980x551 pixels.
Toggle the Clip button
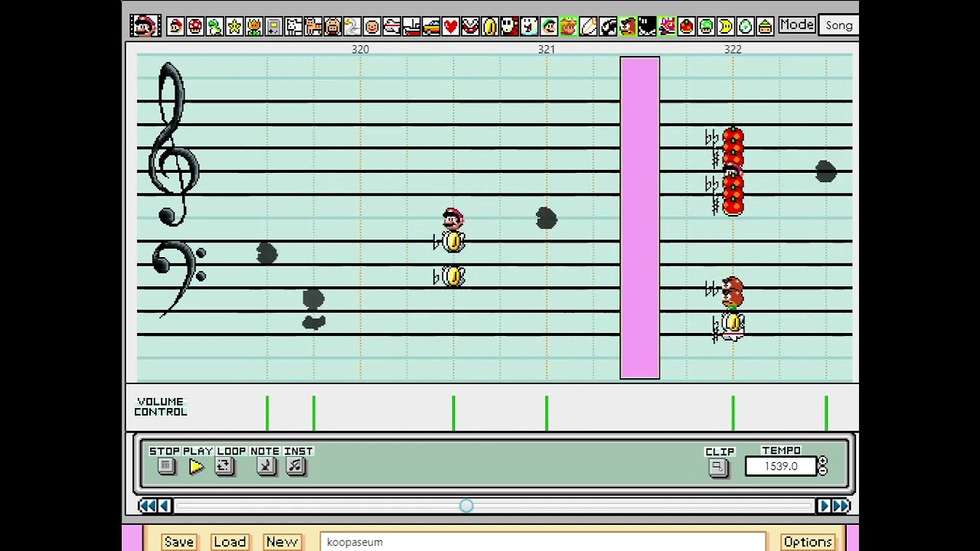(x=718, y=468)
